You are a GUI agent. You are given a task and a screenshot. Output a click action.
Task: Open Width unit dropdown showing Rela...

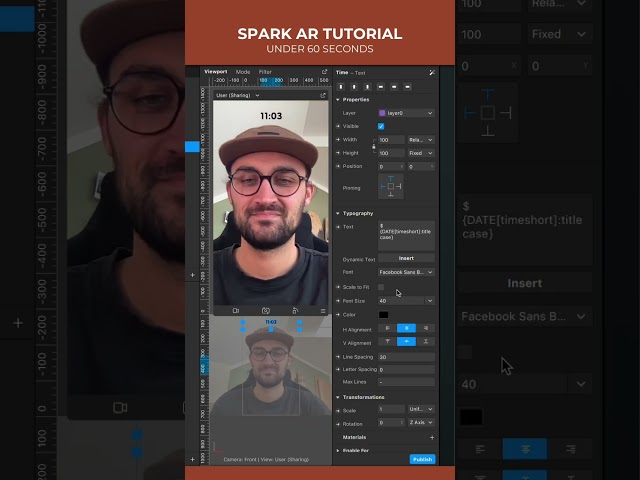point(420,140)
